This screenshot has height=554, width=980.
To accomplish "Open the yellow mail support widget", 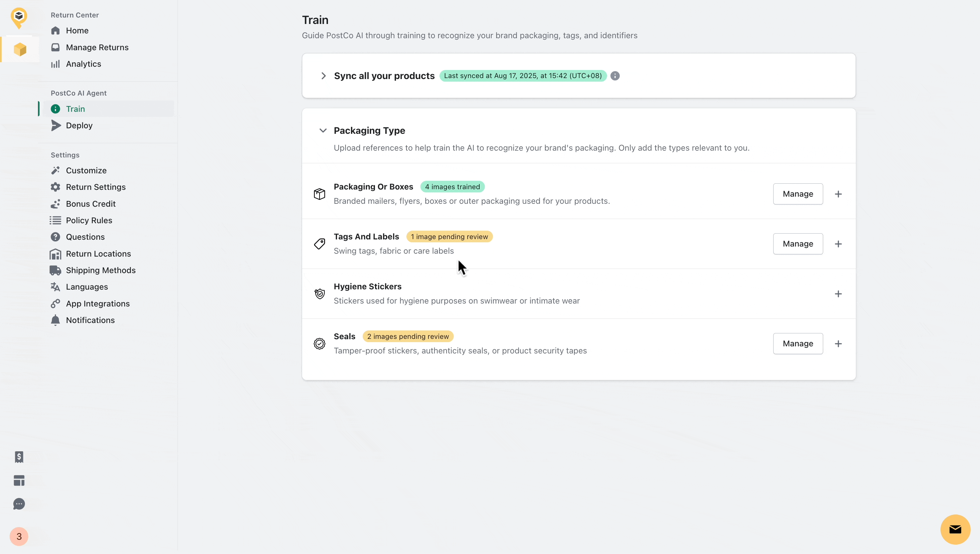I will click(955, 529).
